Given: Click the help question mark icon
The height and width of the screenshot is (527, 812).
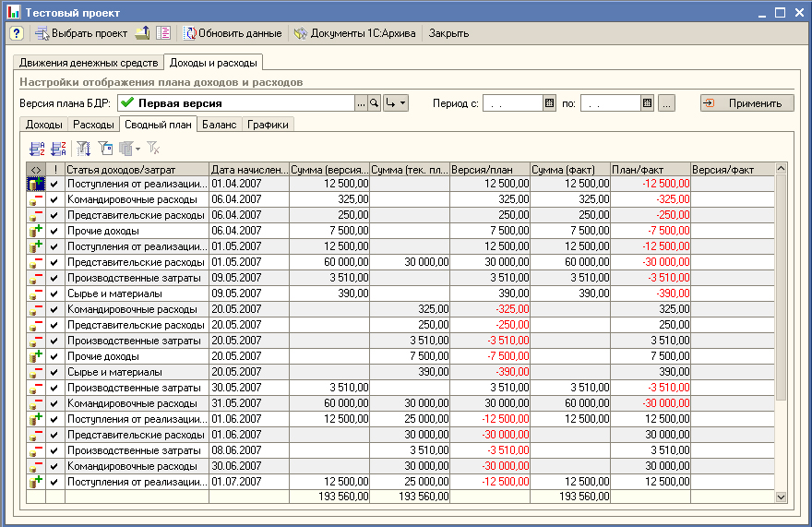Looking at the screenshot, I should point(16,33).
